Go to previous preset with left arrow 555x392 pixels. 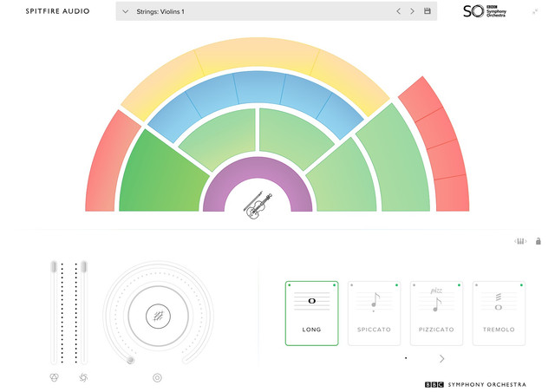click(399, 11)
